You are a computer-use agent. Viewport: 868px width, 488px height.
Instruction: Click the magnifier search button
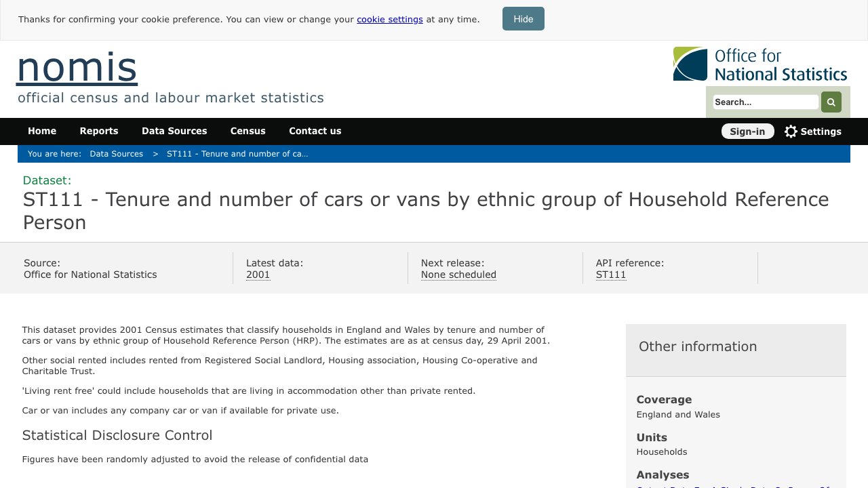831,102
